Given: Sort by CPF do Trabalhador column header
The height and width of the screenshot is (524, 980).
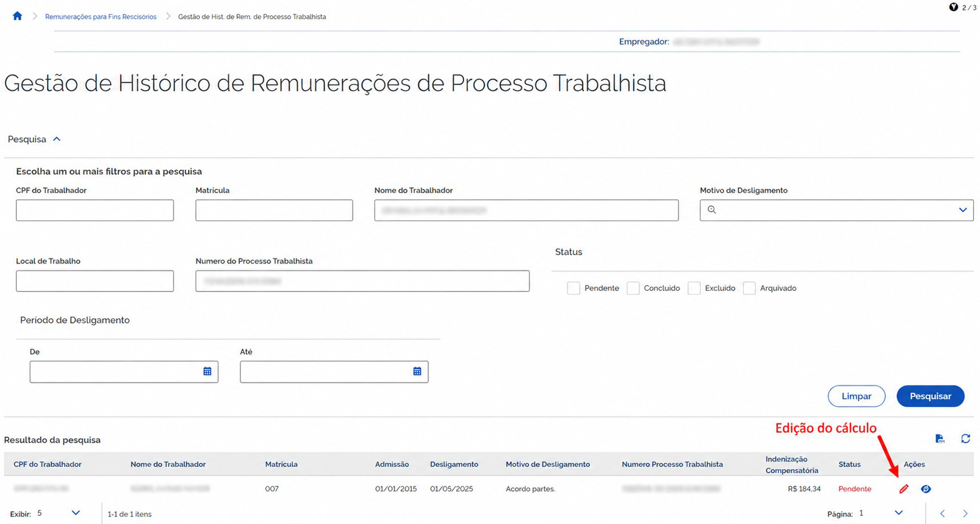Looking at the screenshot, I should tap(47, 464).
